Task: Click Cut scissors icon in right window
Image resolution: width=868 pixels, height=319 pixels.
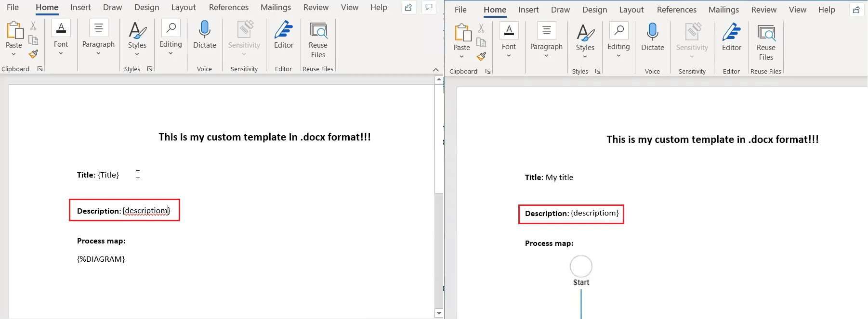Action: pyautogui.click(x=481, y=28)
